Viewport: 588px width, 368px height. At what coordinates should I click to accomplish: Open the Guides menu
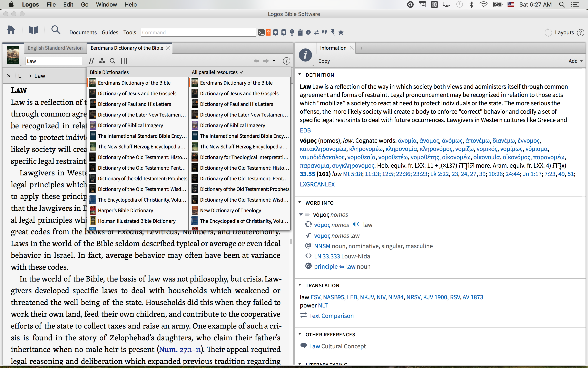click(110, 32)
